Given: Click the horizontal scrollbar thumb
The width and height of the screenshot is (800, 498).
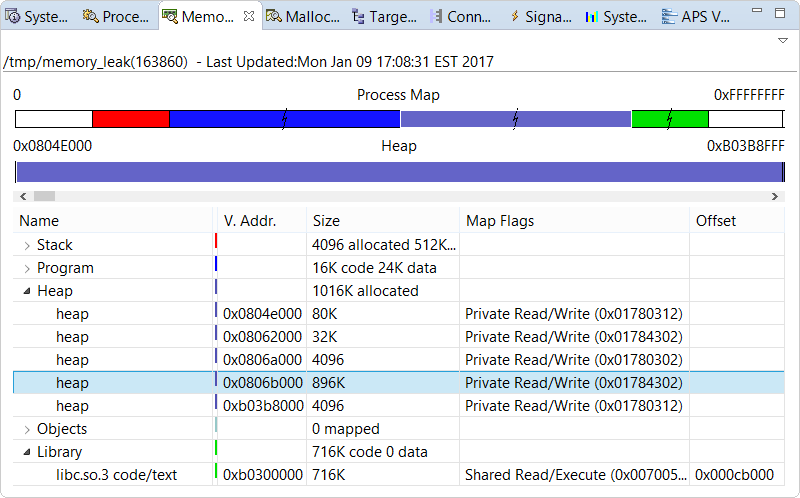Looking at the screenshot, I should click(x=44, y=197).
